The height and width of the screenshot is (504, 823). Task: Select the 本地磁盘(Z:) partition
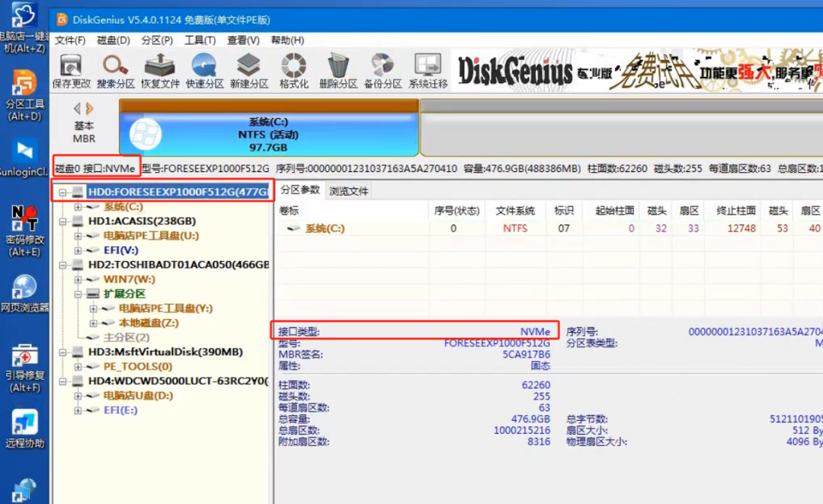[x=149, y=323]
